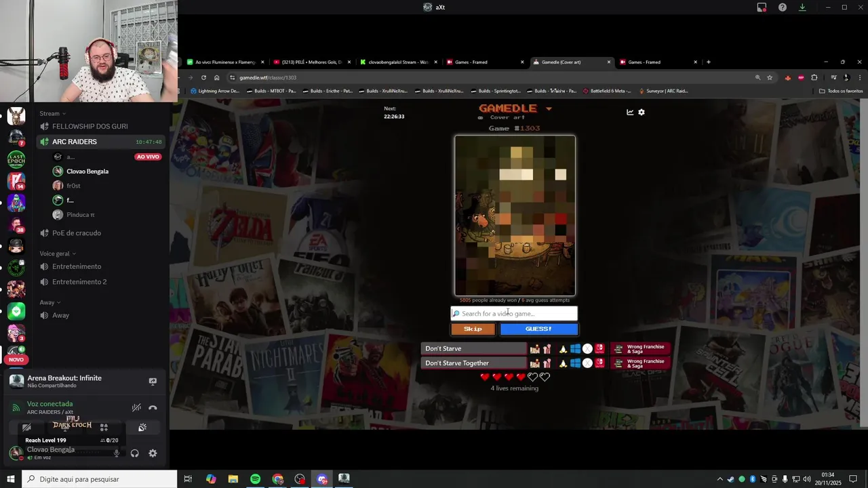Screen dimensions: 868x488
Task: Open Discord user settings gear
Action: [x=153, y=453]
